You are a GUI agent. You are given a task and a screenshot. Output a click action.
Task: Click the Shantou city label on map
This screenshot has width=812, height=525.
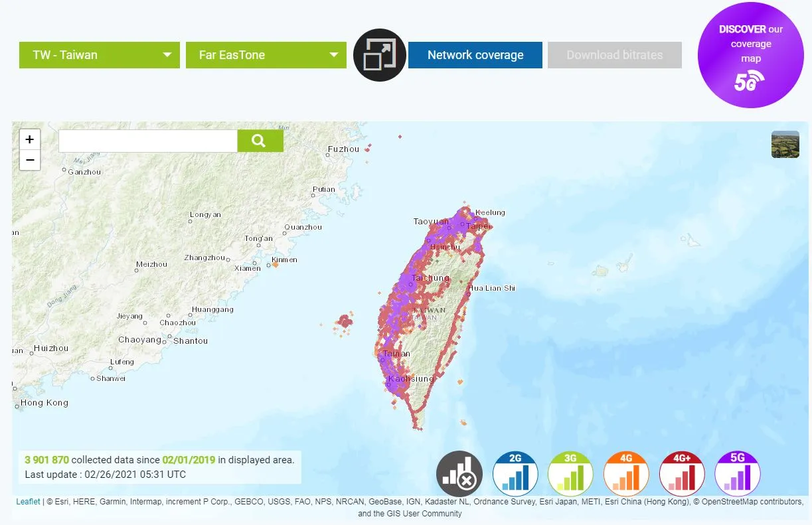click(x=191, y=341)
